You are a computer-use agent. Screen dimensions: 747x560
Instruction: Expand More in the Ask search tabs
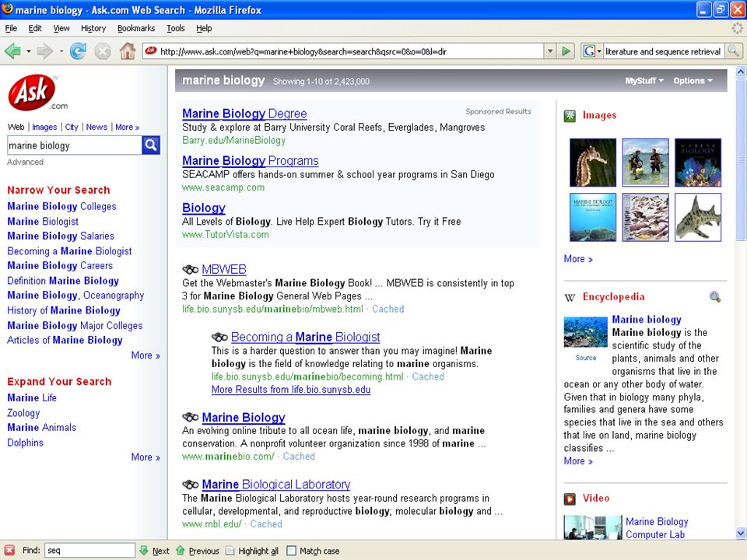127,127
